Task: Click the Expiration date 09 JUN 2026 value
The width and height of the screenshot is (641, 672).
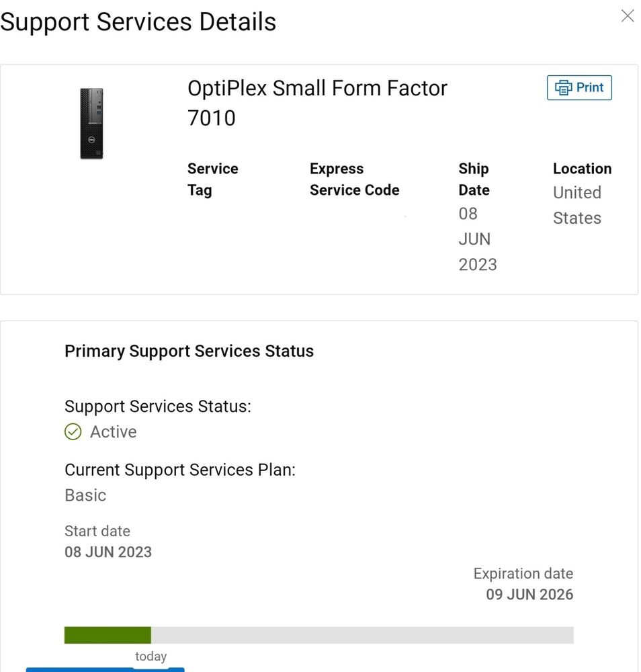Action: (x=529, y=594)
